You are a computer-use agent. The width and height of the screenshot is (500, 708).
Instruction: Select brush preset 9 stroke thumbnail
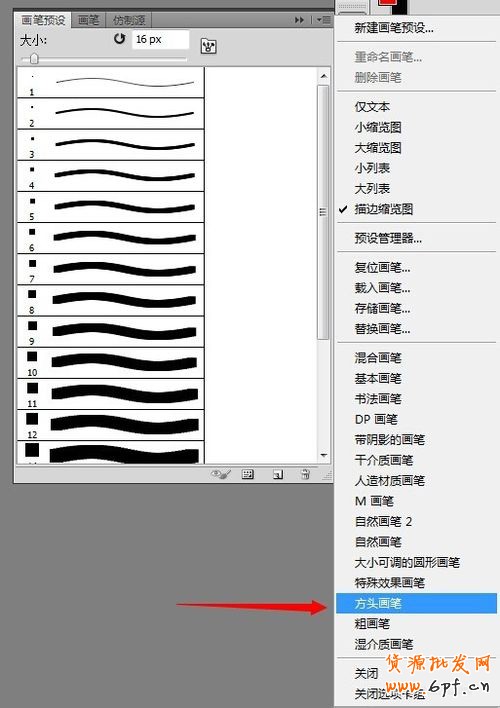click(x=111, y=331)
